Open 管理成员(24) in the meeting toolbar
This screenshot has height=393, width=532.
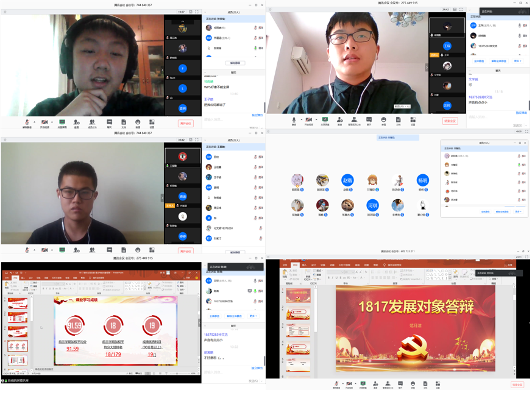click(x=354, y=120)
